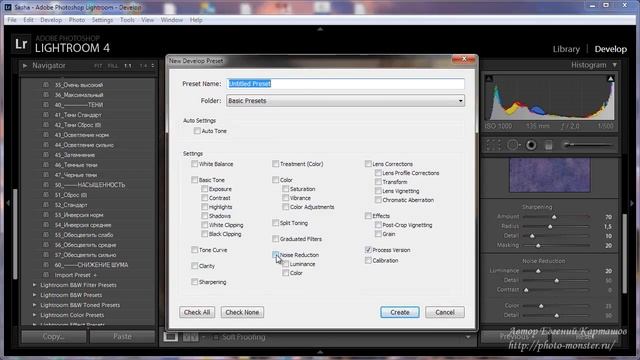Image resolution: width=640 pixels, height=360 pixels.
Task: Close the New Develop Preset dialog
Action: point(464,59)
